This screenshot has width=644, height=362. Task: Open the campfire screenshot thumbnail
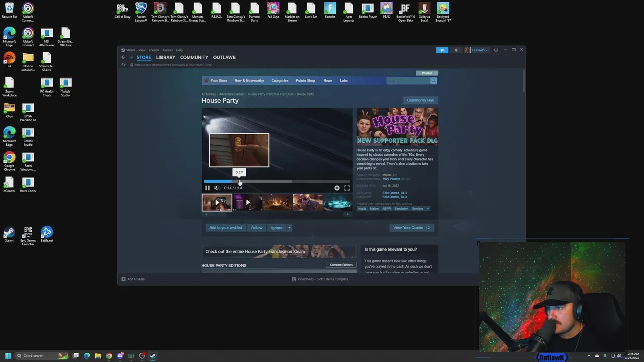pyautogui.click(x=277, y=202)
